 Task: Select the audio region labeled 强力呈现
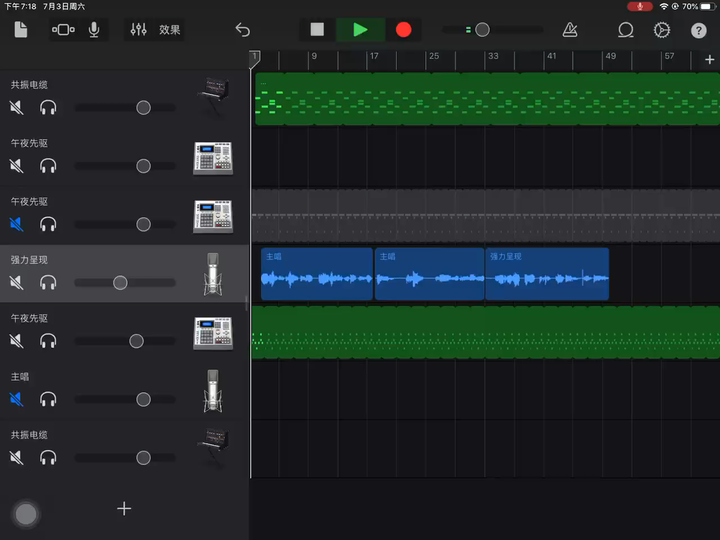[547, 275]
